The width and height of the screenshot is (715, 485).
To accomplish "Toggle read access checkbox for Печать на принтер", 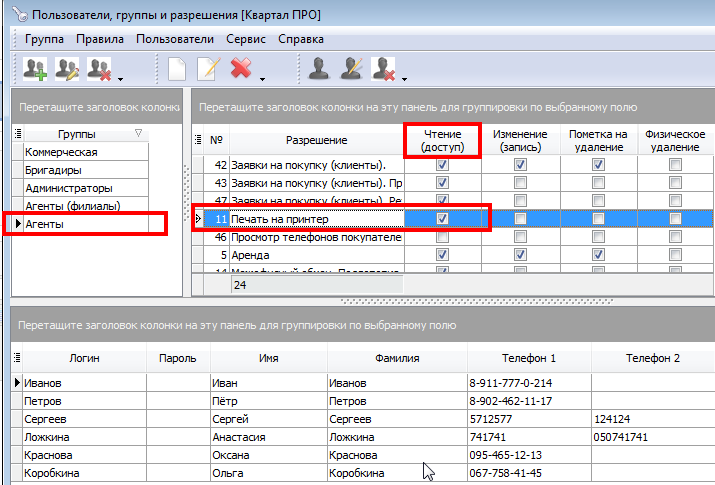I will [x=443, y=218].
